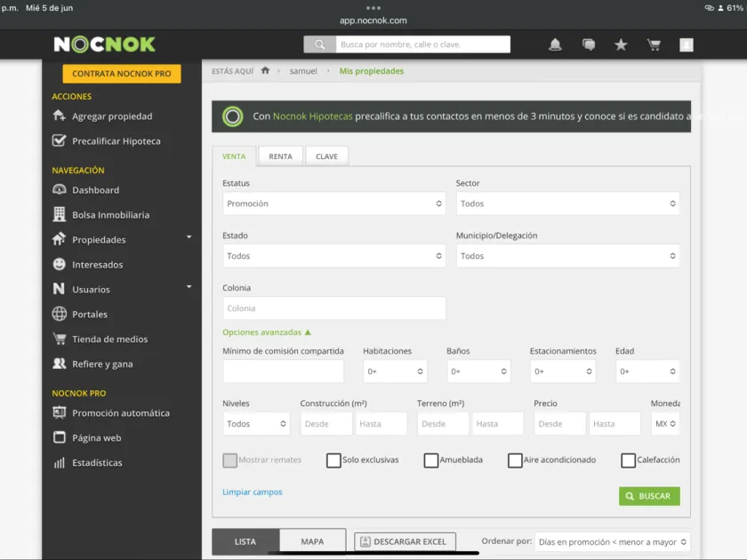The width and height of the screenshot is (747, 560).
Task: Click the home icon in breadcrumb
Action: tap(265, 70)
